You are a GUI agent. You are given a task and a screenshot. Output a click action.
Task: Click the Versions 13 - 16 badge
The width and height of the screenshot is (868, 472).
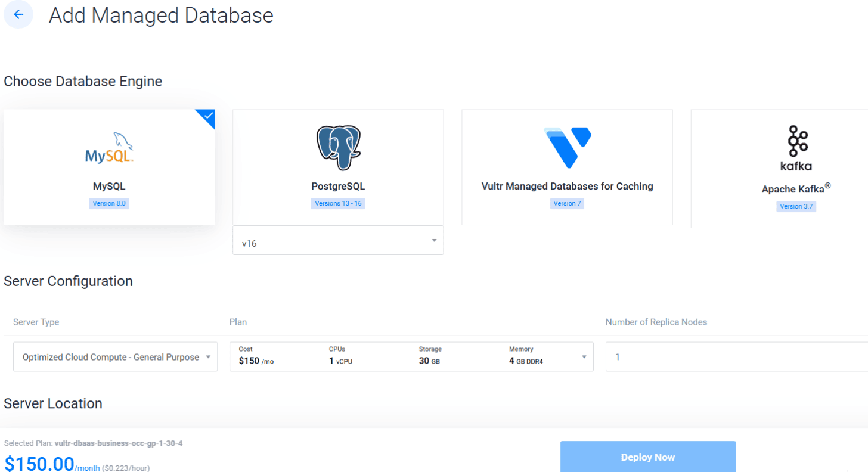337,203
